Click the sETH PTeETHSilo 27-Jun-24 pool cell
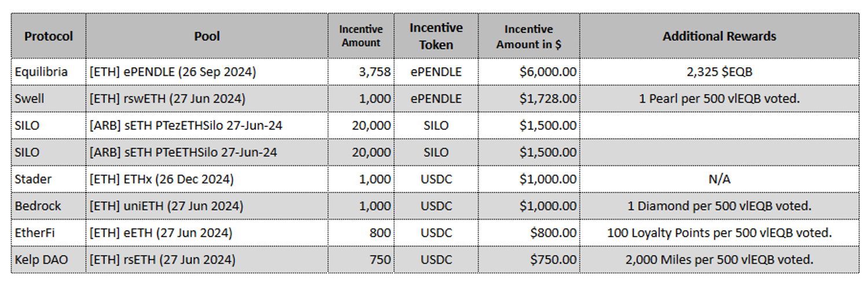This screenshot has width=868, height=284. click(183, 152)
